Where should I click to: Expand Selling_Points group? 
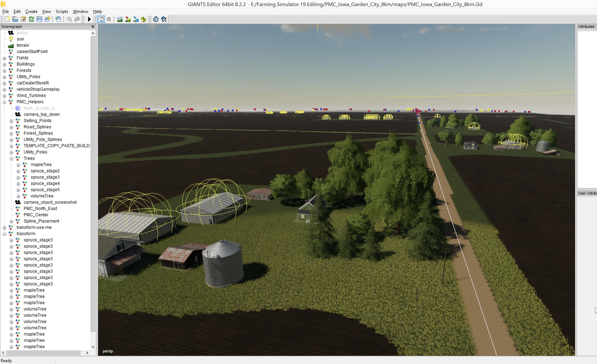[11, 121]
